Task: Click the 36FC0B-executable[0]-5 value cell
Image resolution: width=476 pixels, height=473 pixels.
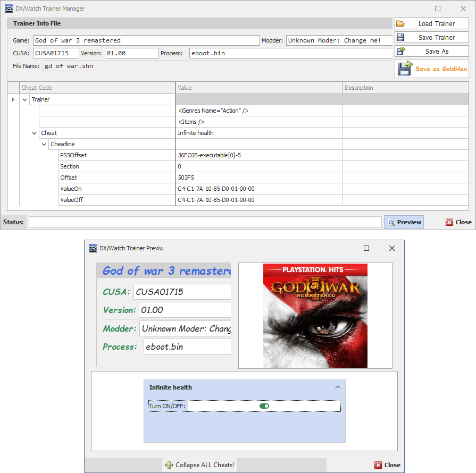Action: [x=259, y=155]
